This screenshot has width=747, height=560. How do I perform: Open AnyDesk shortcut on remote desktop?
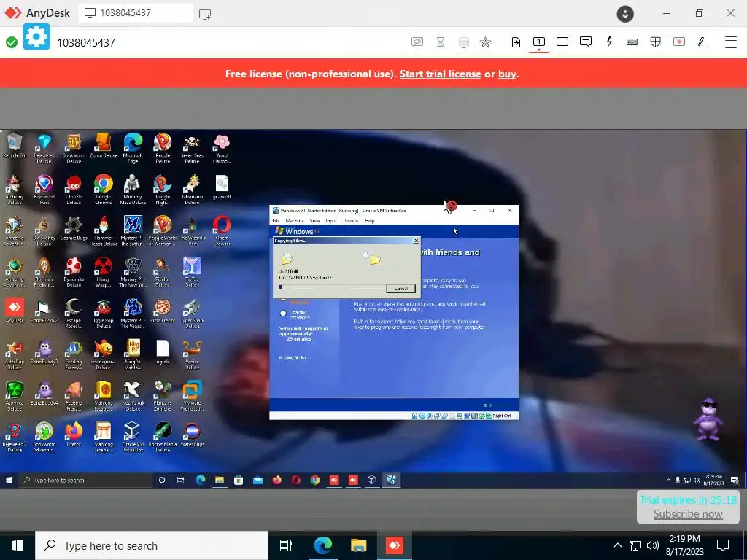point(15,311)
